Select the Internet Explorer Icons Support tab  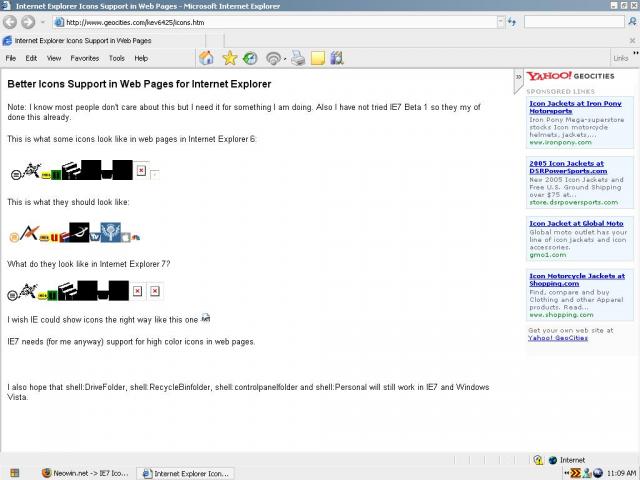[102, 40]
